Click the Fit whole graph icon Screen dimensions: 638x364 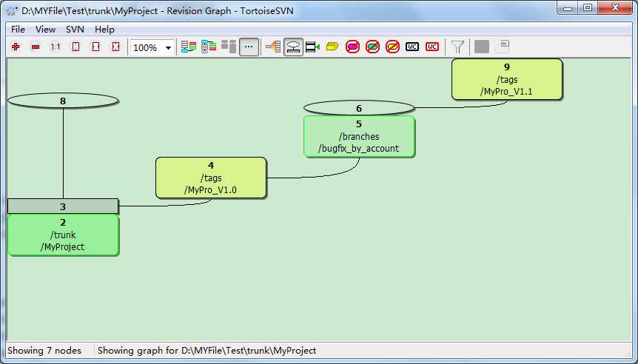pos(115,47)
